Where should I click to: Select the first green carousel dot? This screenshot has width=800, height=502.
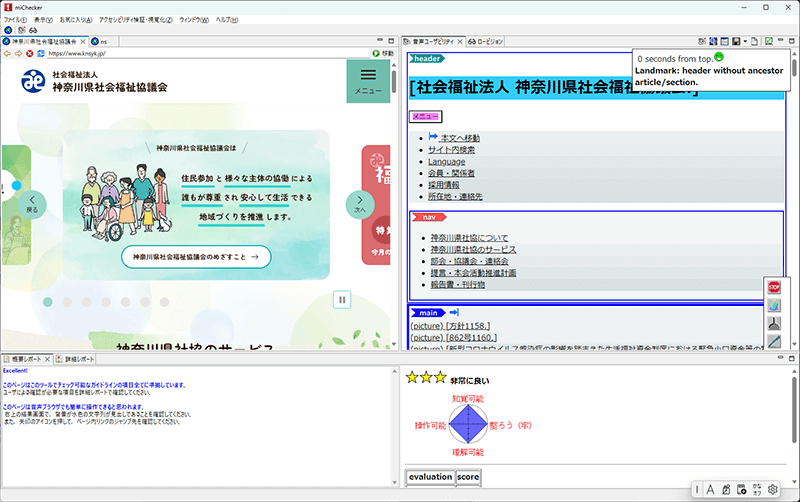tap(47, 302)
